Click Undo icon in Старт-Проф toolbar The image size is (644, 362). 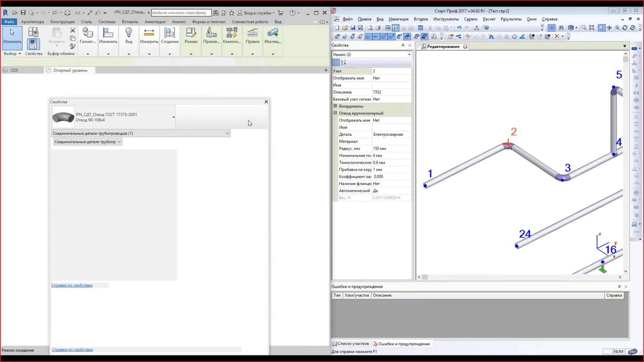pyautogui.click(x=458, y=28)
